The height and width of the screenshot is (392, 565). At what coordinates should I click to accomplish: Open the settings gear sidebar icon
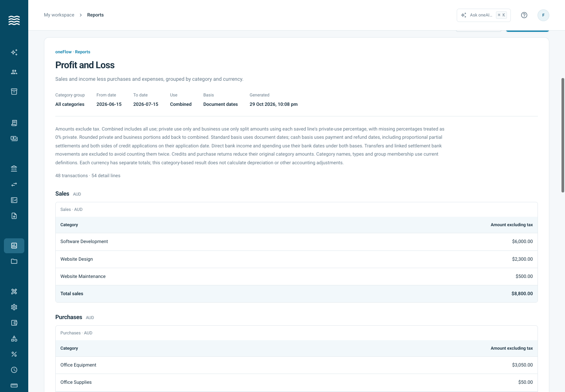(14, 307)
